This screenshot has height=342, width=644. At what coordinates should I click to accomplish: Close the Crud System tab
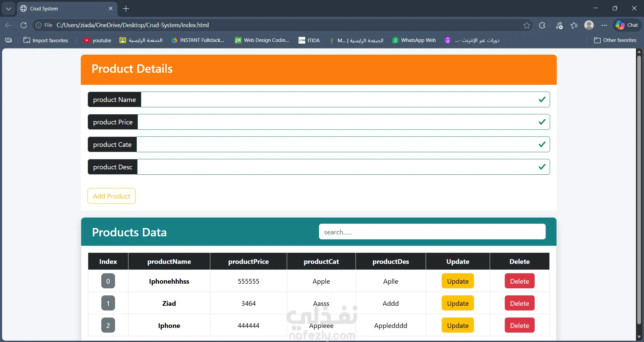[111, 8]
